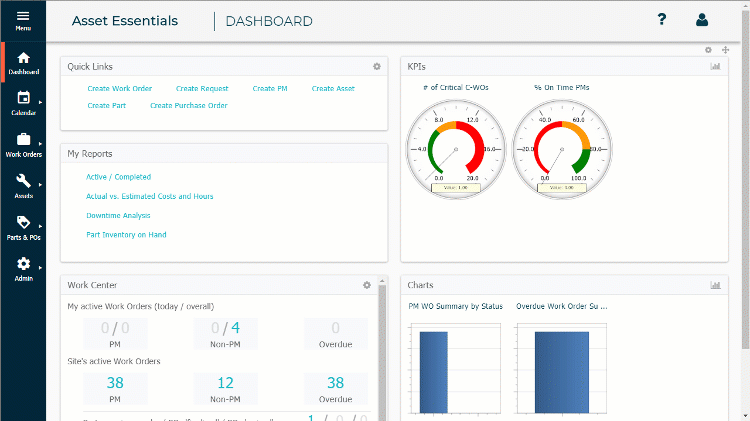
Task: Open the Parts & POs tag icon
Action: point(23,222)
